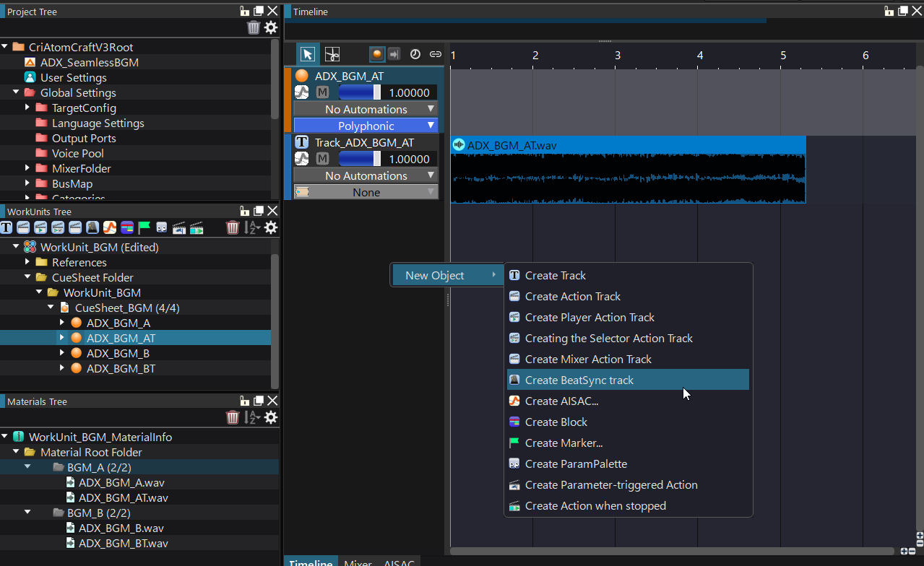The width and height of the screenshot is (924, 566).
Task: Open No Automations dropdown for ADX_BGM_AT cue
Action: pos(366,109)
